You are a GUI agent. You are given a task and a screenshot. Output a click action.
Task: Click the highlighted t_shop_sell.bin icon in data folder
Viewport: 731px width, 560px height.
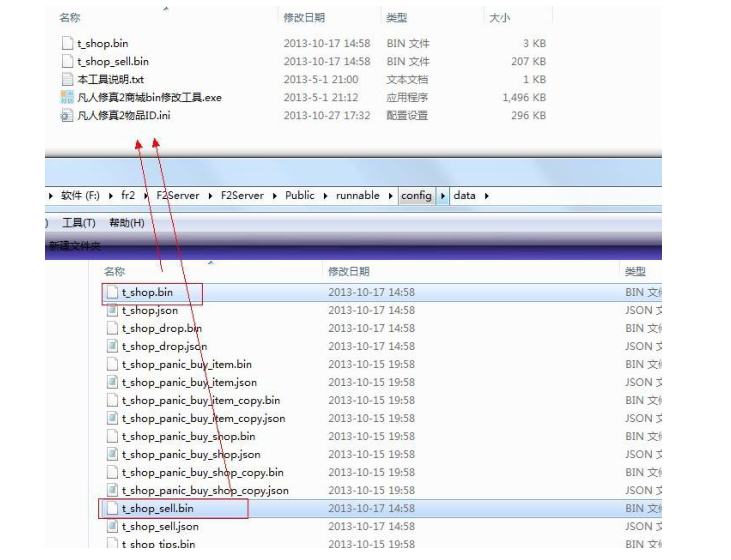[112, 508]
